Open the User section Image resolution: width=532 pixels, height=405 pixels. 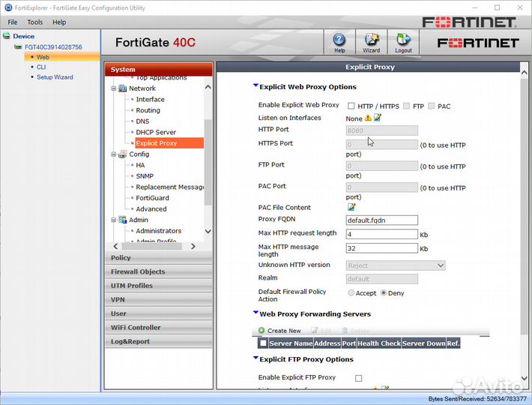tap(158, 313)
